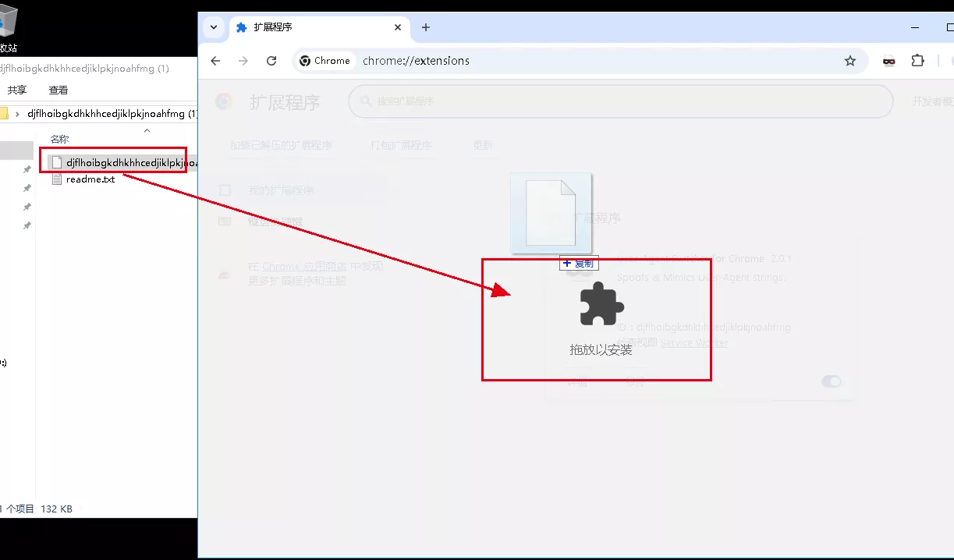This screenshot has width=954, height=560.
Task: Open 键盘快捷键 in the sidebar
Action: tap(275, 222)
